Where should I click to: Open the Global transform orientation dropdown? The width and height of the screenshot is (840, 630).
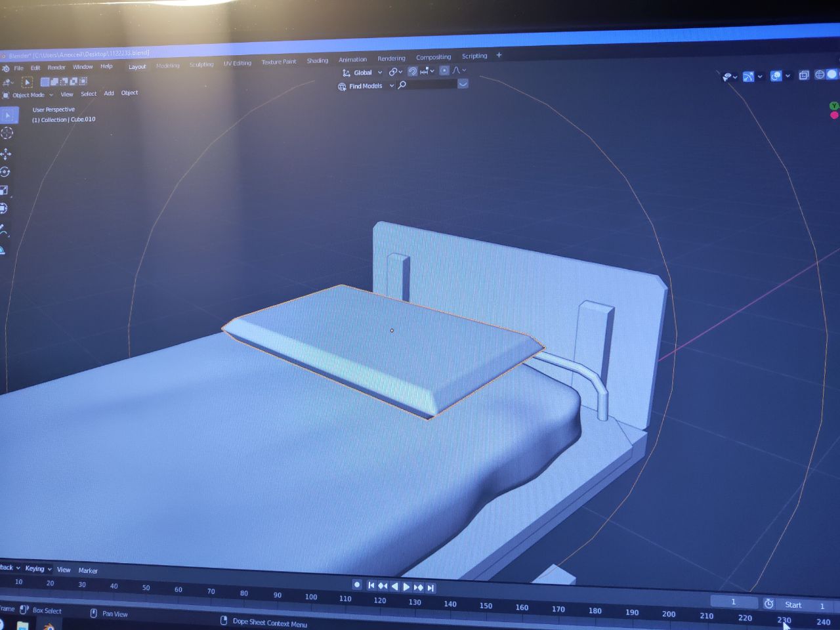point(362,73)
